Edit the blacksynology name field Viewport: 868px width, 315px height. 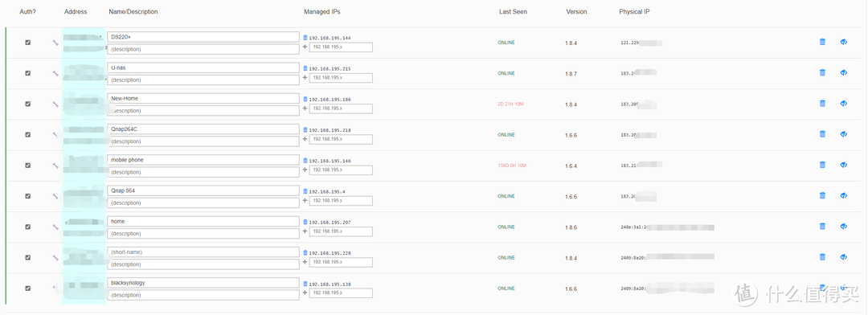tap(203, 283)
